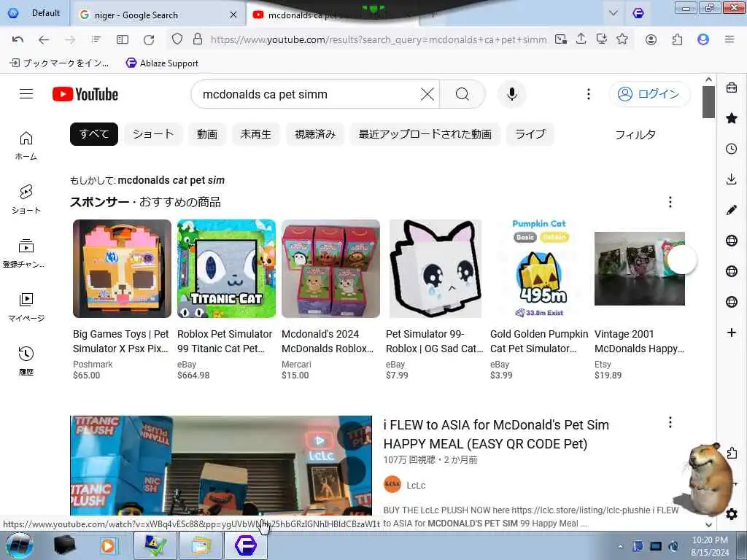This screenshot has width=747, height=560.
Task: Open the media player taskbar icon
Action: click(108, 545)
